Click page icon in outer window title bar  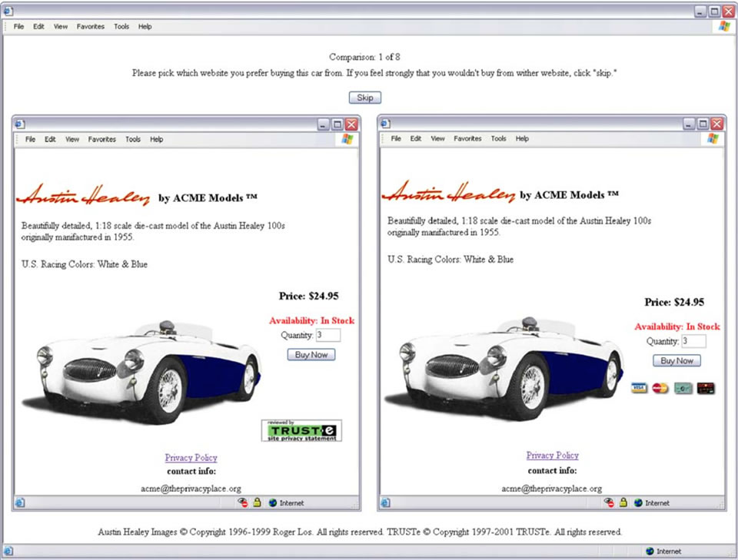[x=8, y=10]
